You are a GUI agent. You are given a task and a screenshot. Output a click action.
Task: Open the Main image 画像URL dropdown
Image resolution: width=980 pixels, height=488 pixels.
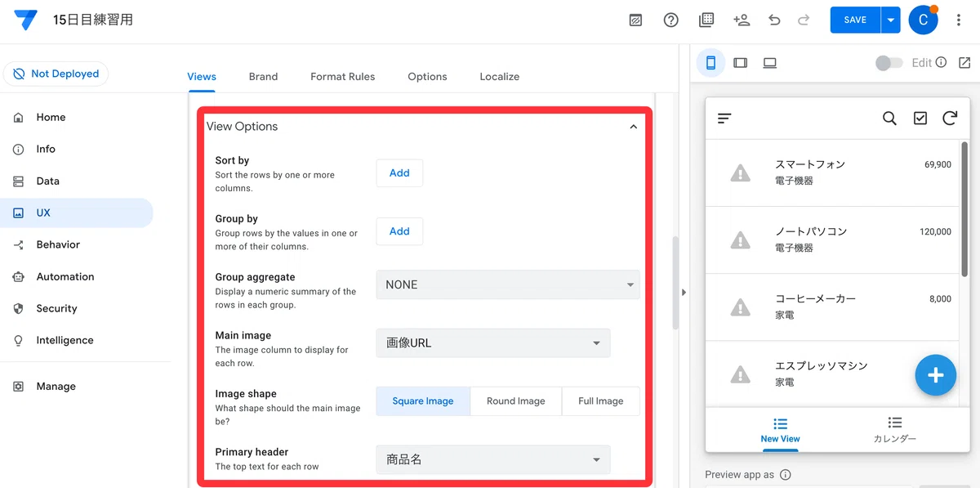[x=493, y=343]
